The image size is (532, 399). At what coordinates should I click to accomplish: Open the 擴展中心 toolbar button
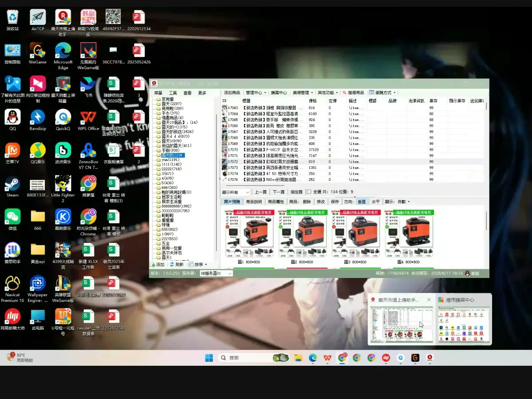click(x=279, y=93)
